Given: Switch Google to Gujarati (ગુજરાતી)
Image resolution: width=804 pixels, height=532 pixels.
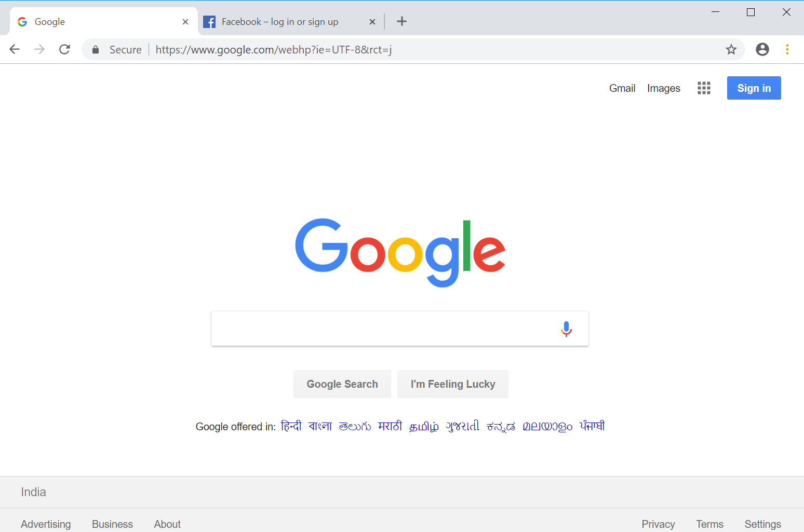Looking at the screenshot, I should click(463, 426).
